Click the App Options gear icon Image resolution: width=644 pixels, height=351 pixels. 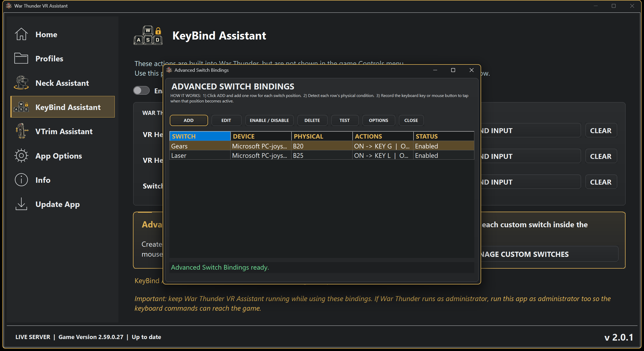(x=21, y=155)
